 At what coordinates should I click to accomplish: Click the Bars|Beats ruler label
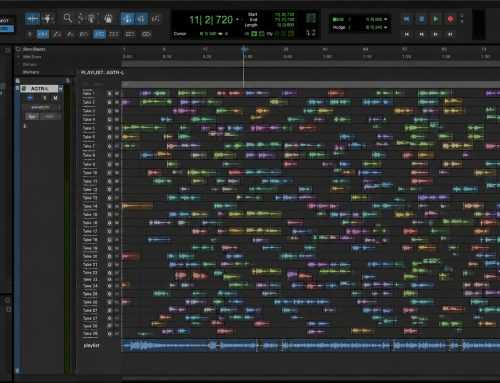(34, 49)
